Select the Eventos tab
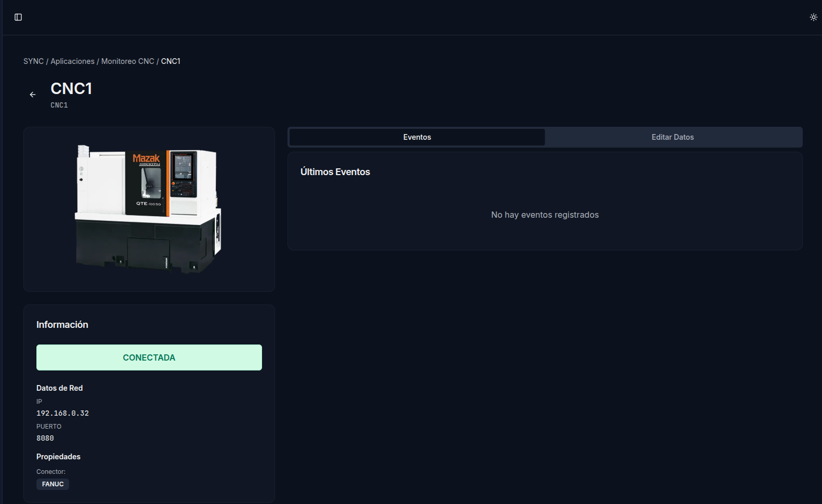 [417, 137]
